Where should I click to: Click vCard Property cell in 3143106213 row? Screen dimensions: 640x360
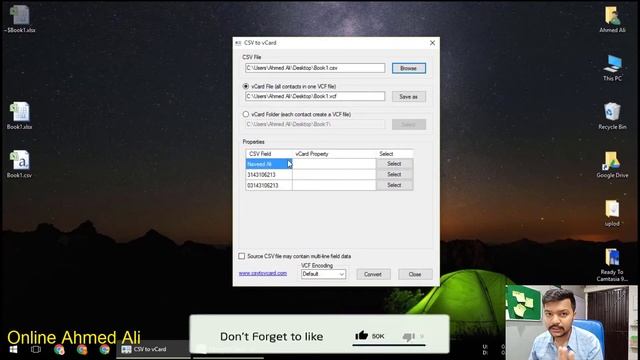pos(334,175)
